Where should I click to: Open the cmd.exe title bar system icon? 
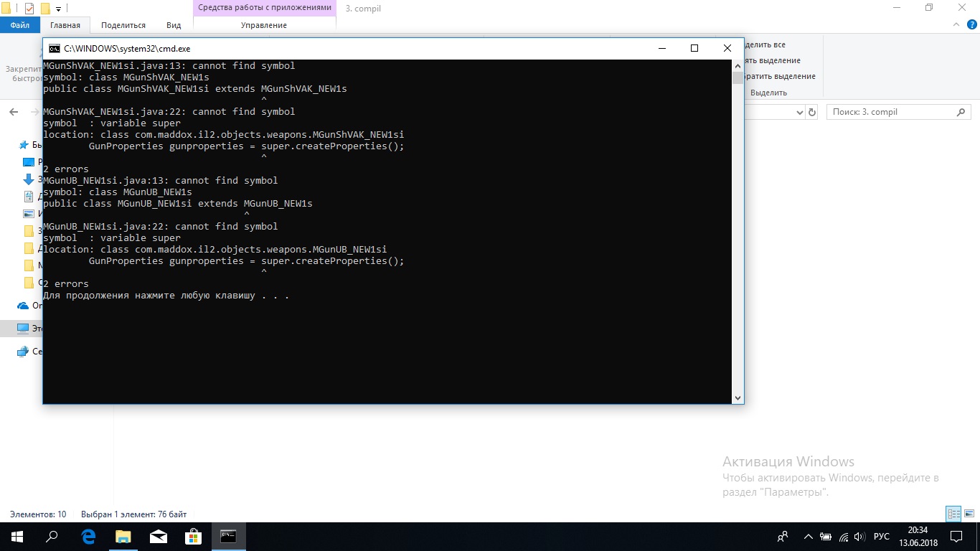[54, 48]
